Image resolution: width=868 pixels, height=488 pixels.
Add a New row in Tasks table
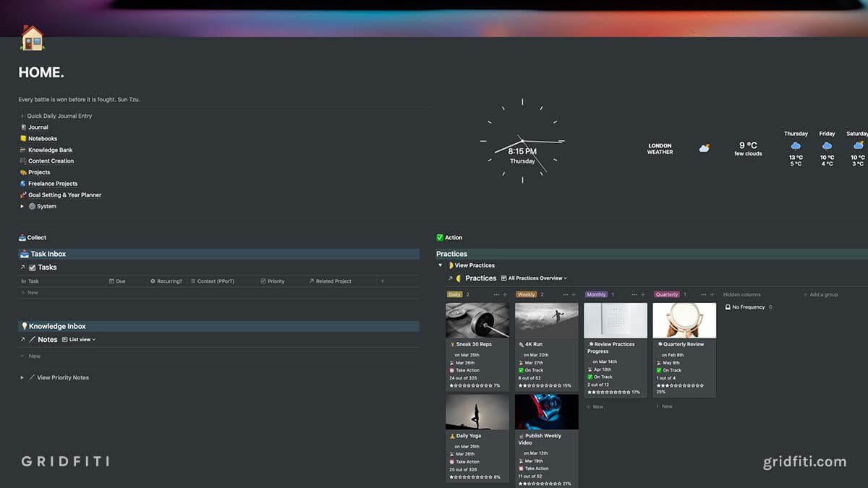[30, 293]
